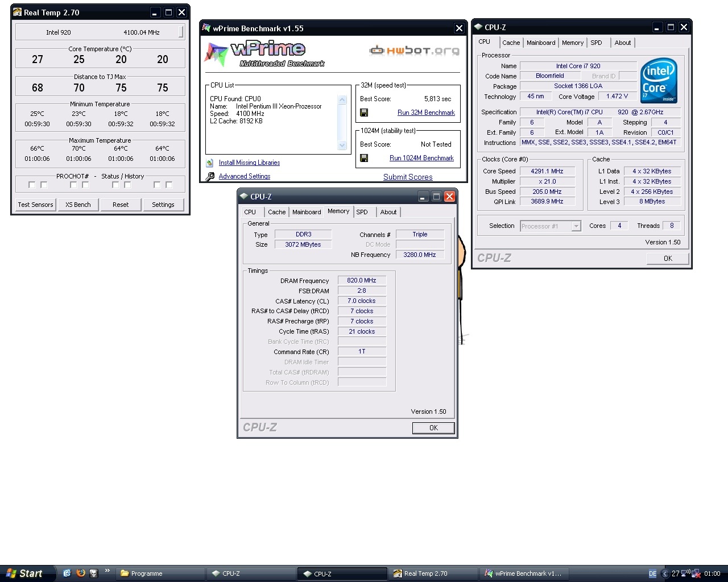Click the HWBOT.org logo in wPrime
Screen dimensions: 728x582
click(x=414, y=51)
